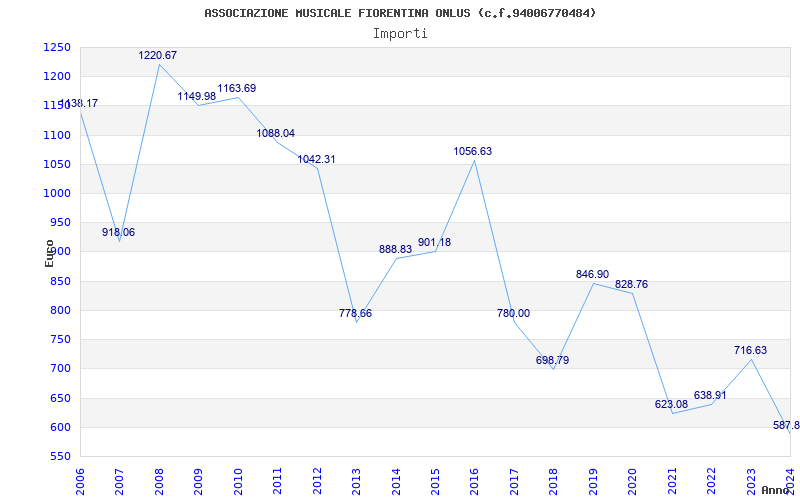Click the 2007 x-axis year label
The image size is (800, 500).
click(119, 482)
